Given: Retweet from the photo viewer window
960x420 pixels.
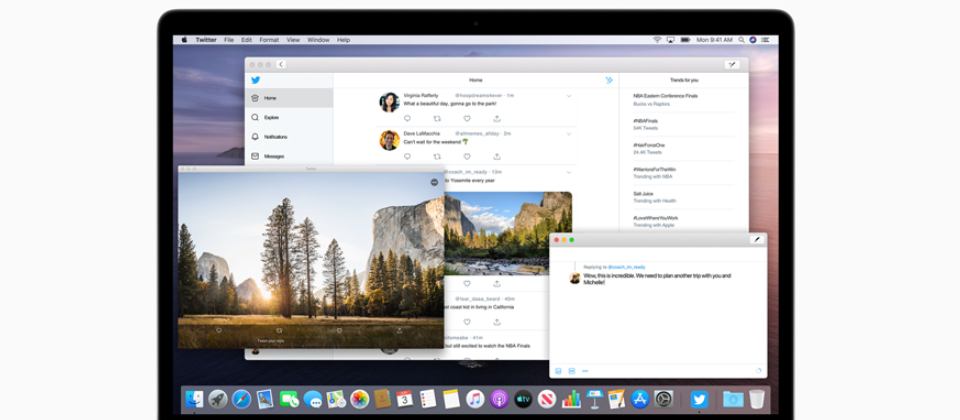Looking at the screenshot, I should point(279,331).
